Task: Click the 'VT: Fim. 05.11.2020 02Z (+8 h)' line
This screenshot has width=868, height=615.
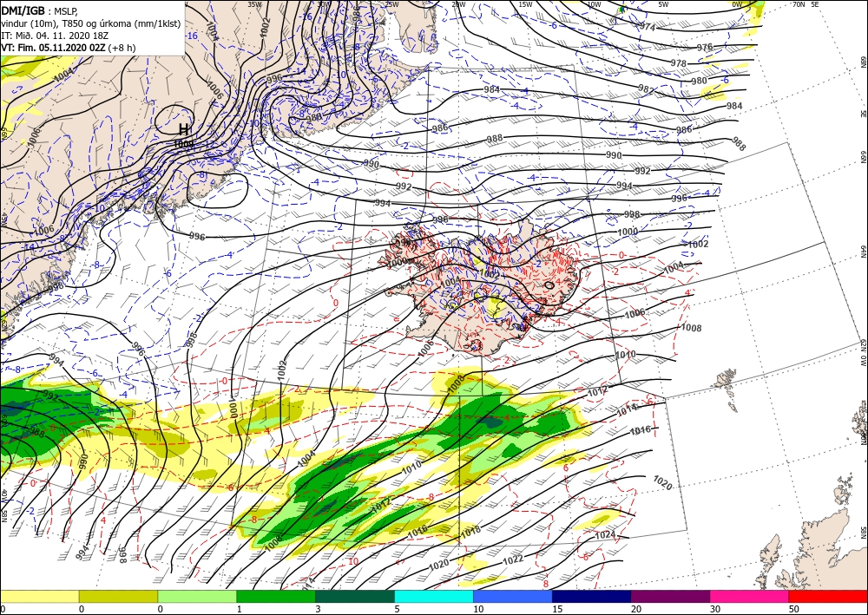Action: pyautogui.click(x=68, y=48)
